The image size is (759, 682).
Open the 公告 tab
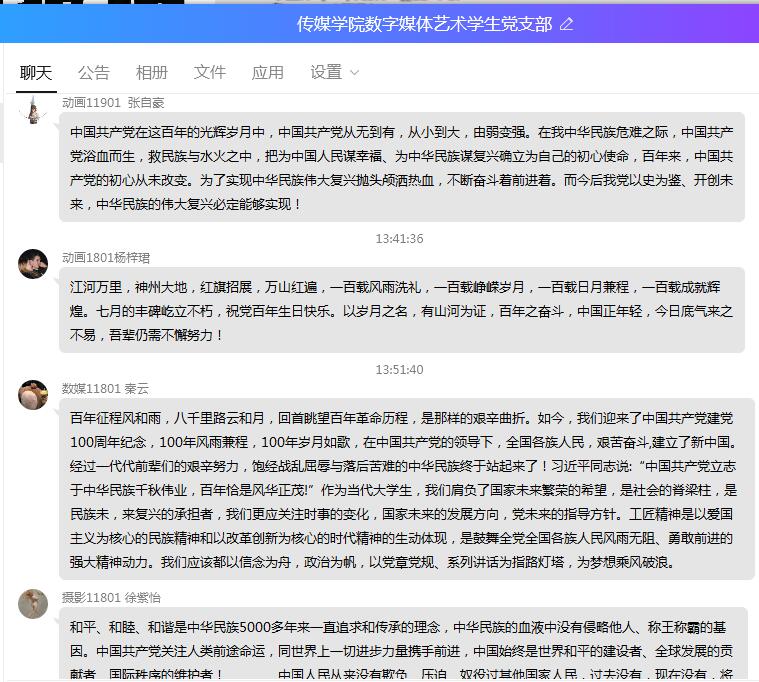pos(94,72)
